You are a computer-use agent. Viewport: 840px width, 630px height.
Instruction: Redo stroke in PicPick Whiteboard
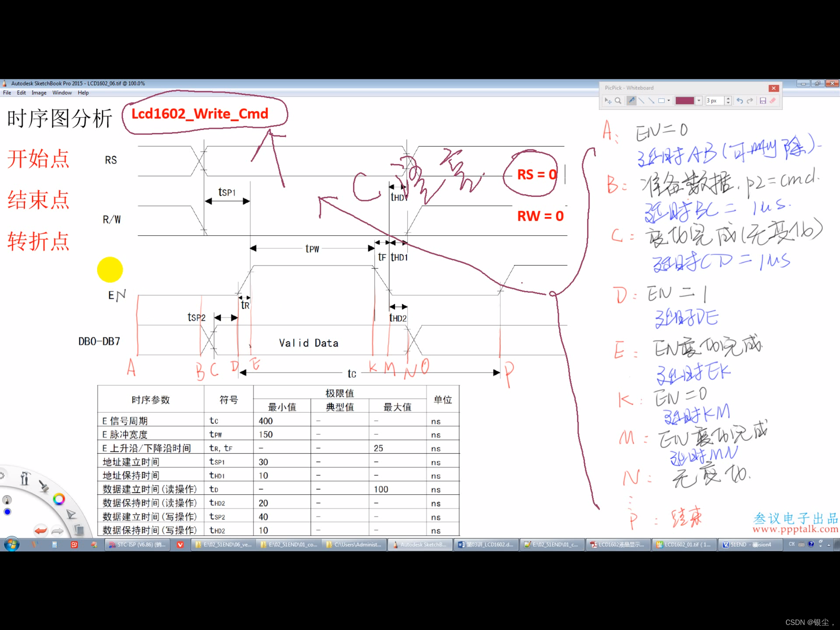click(x=750, y=101)
